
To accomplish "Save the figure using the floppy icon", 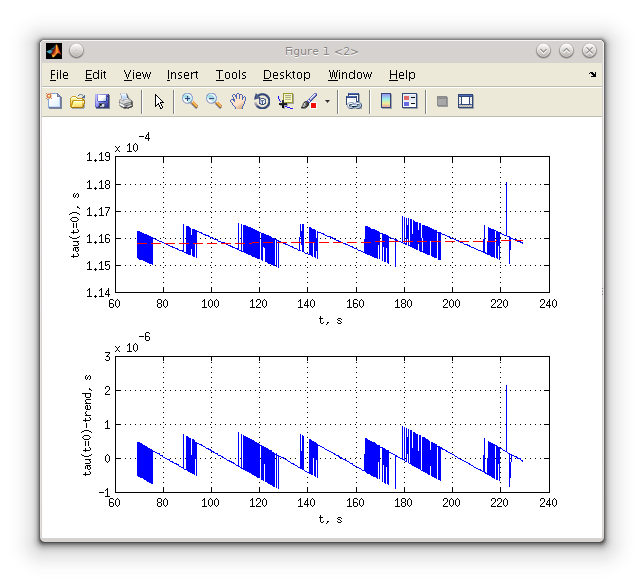I will [x=102, y=101].
